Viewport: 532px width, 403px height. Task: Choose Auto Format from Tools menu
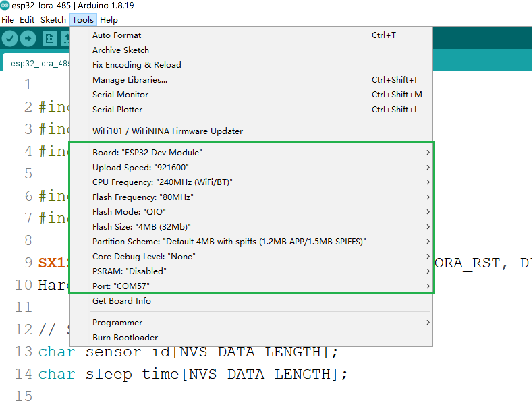point(251,35)
